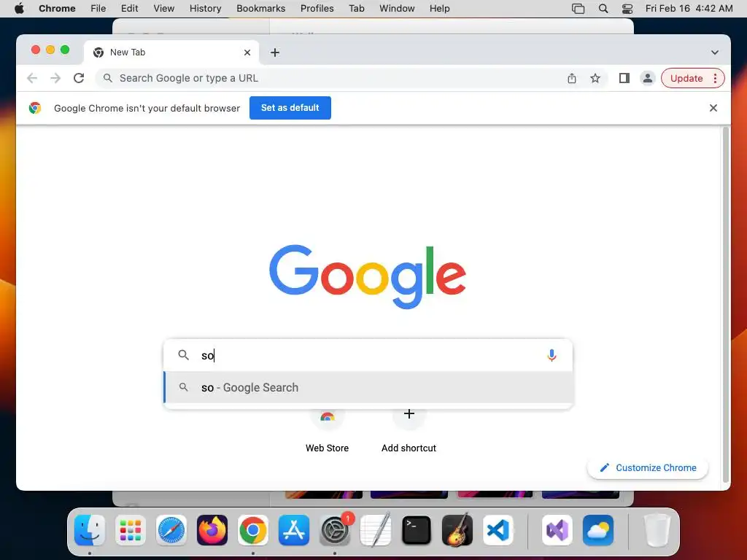
Task: Open Visual Studio from the Dock
Action: (557, 530)
